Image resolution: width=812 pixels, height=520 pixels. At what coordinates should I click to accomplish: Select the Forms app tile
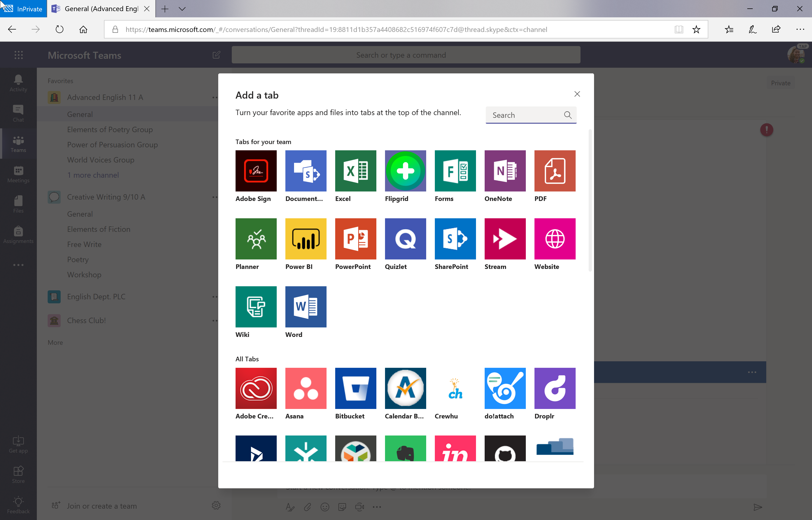(455, 171)
